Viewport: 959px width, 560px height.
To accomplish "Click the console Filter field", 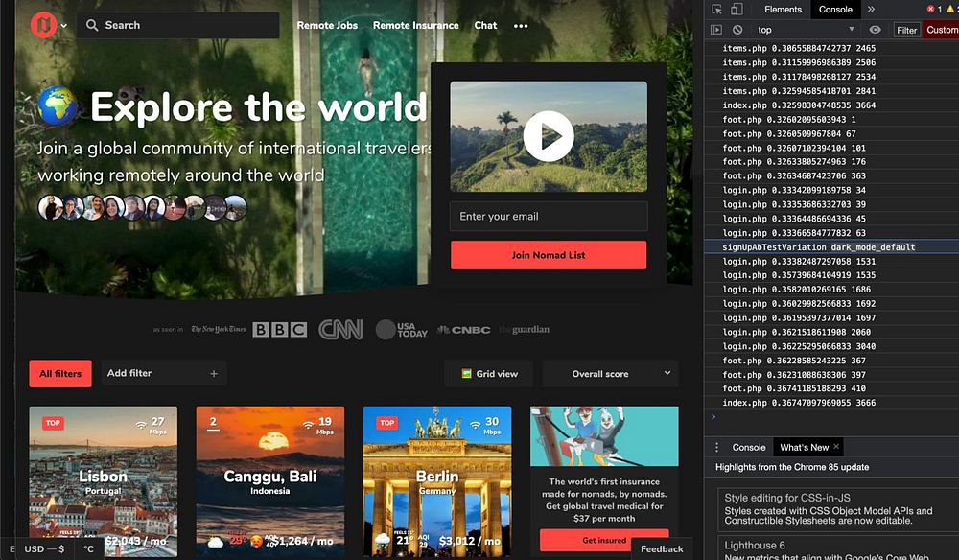I will point(906,30).
